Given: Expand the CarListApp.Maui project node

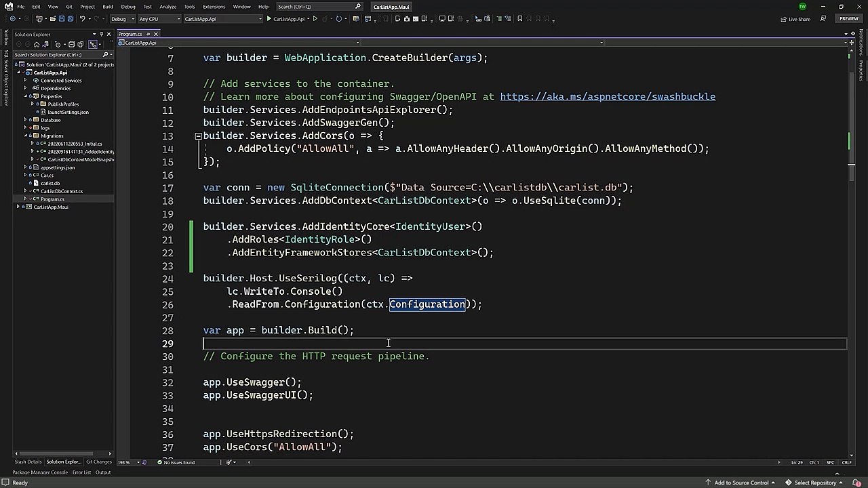Looking at the screenshot, I should (18, 207).
